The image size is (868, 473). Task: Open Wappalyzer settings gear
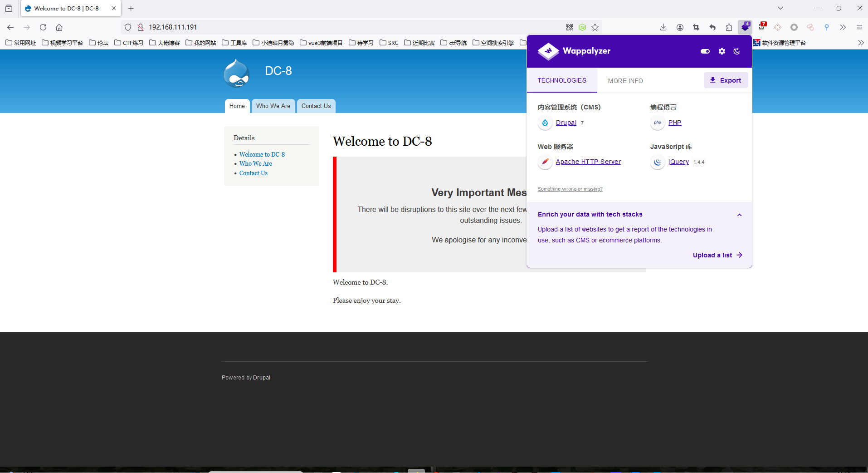[x=722, y=51]
